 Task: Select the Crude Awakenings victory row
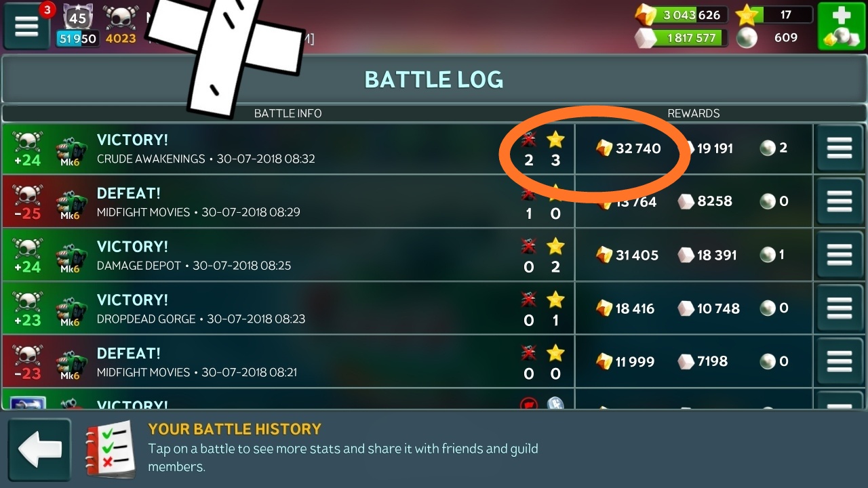pyautogui.click(x=407, y=148)
